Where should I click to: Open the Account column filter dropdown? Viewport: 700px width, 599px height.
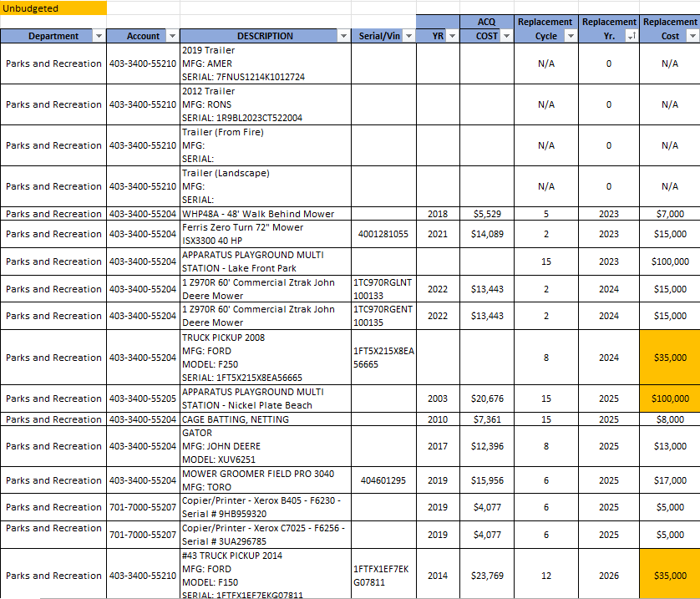coord(172,36)
